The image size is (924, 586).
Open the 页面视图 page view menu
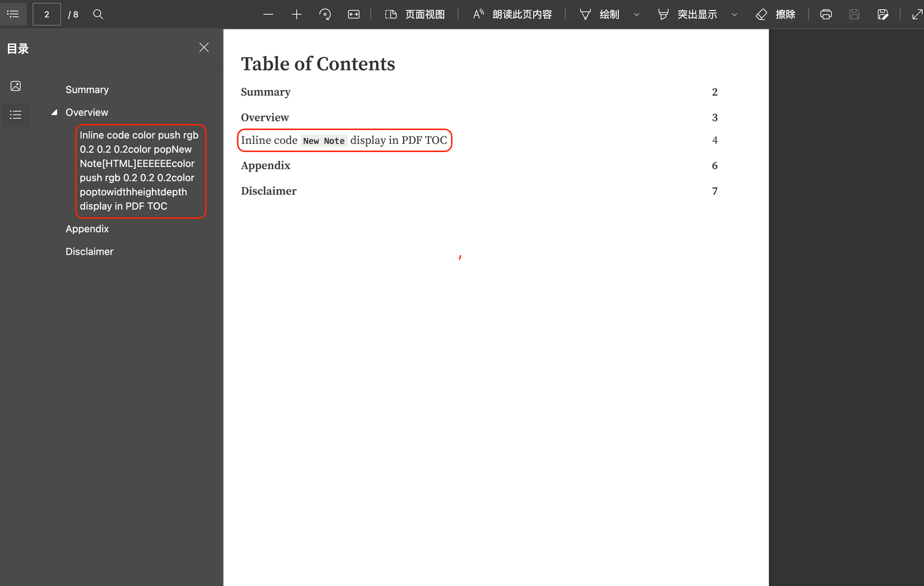click(x=415, y=14)
